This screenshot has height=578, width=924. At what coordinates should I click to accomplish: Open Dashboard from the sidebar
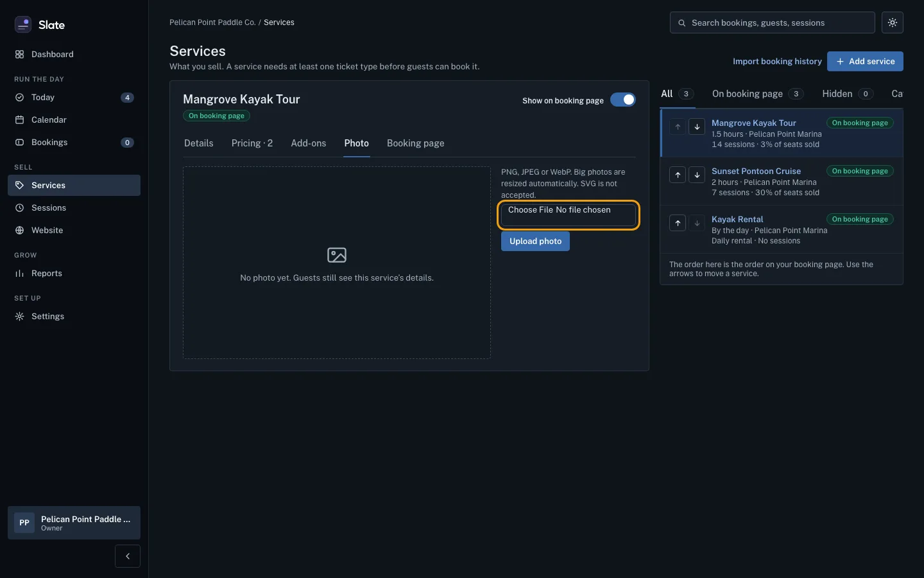click(74, 55)
